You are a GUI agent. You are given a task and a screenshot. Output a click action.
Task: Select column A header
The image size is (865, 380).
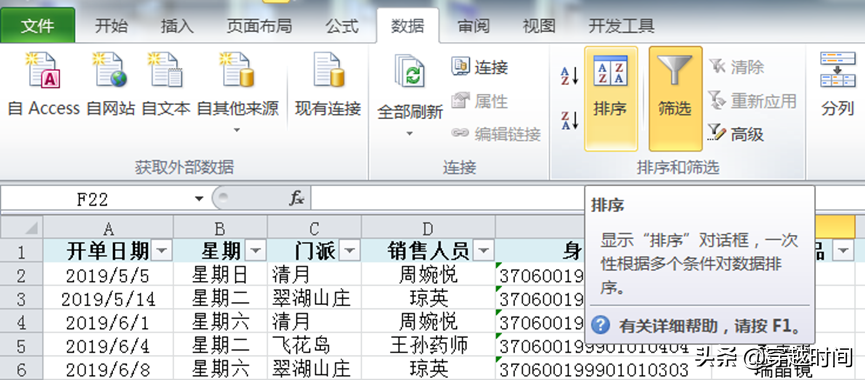click(108, 227)
